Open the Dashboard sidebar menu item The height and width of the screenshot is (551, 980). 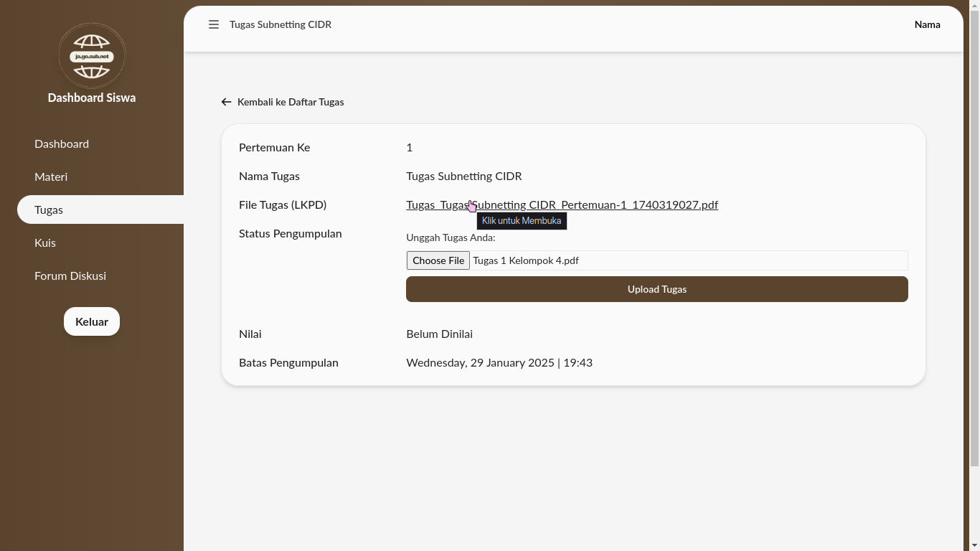[62, 143]
